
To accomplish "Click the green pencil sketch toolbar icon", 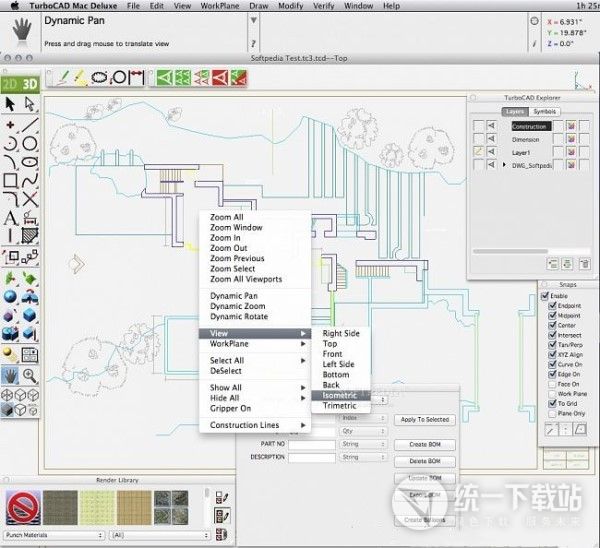I will click(x=61, y=78).
